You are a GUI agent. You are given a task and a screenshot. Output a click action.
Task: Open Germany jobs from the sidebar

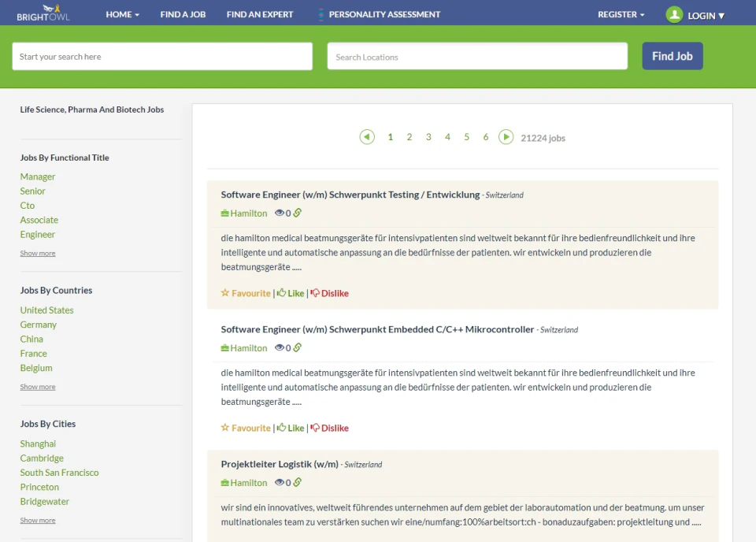(x=38, y=324)
